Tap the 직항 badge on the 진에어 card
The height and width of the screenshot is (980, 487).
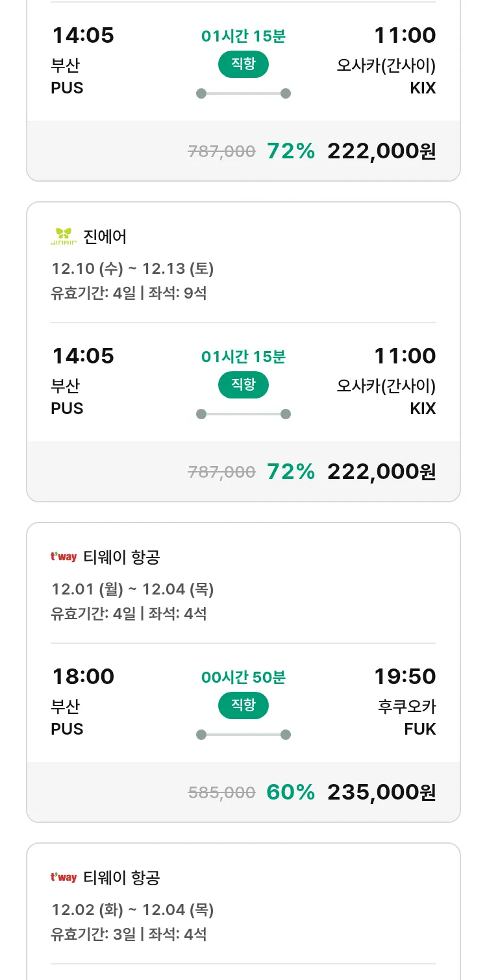pyautogui.click(x=243, y=385)
